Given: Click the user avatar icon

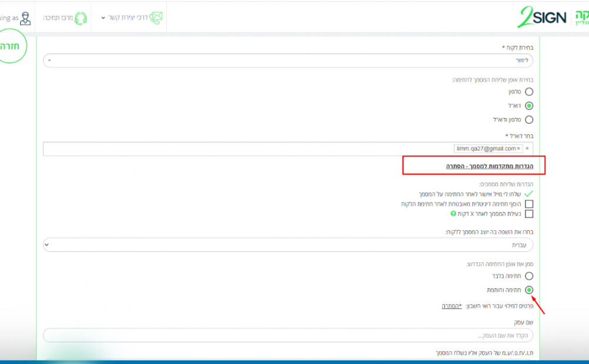Looking at the screenshot, I should pyautogui.click(x=25, y=18).
